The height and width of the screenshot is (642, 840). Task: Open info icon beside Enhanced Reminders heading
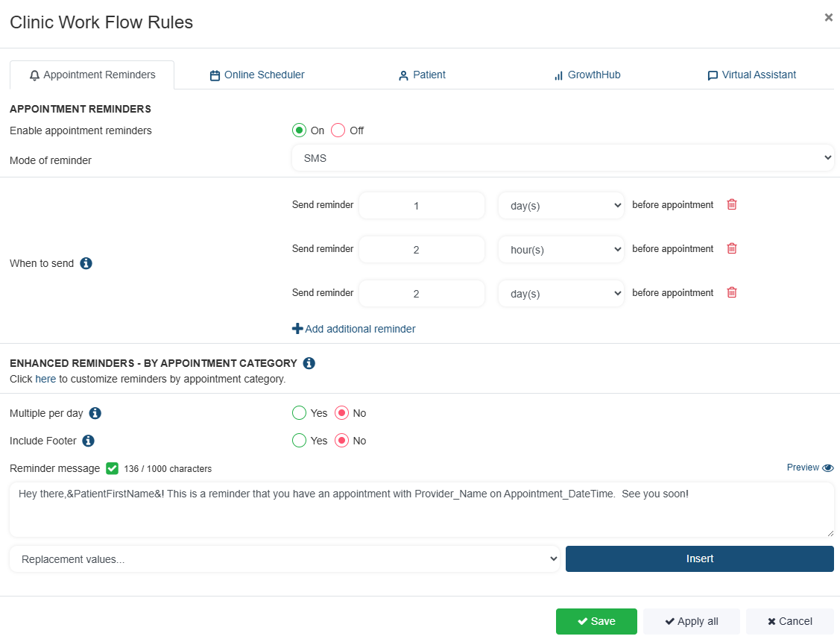click(309, 363)
